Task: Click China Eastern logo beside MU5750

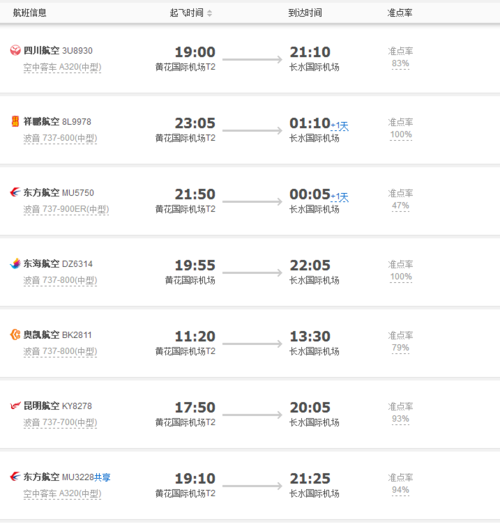Action: (x=15, y=192)
